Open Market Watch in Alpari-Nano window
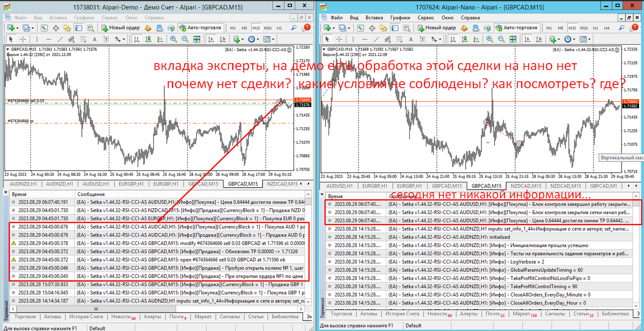The image size is (644, 331). click(x=360, y=27)
